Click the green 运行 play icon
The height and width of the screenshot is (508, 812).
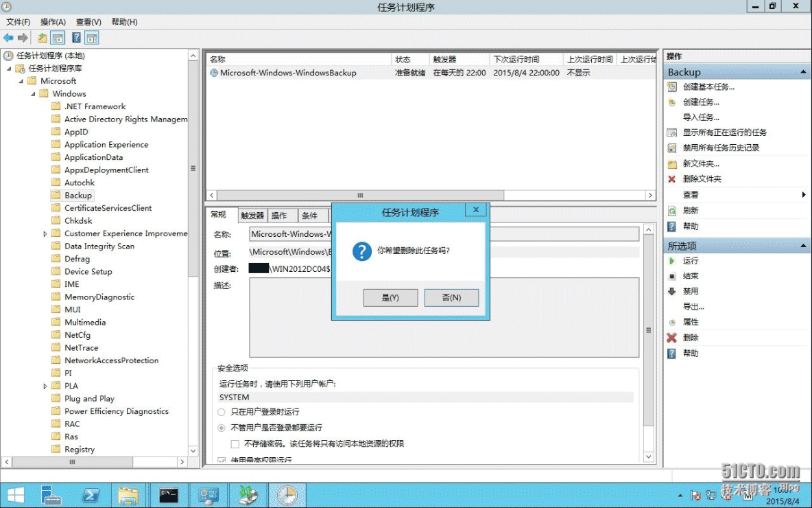[x=671, y=261]
